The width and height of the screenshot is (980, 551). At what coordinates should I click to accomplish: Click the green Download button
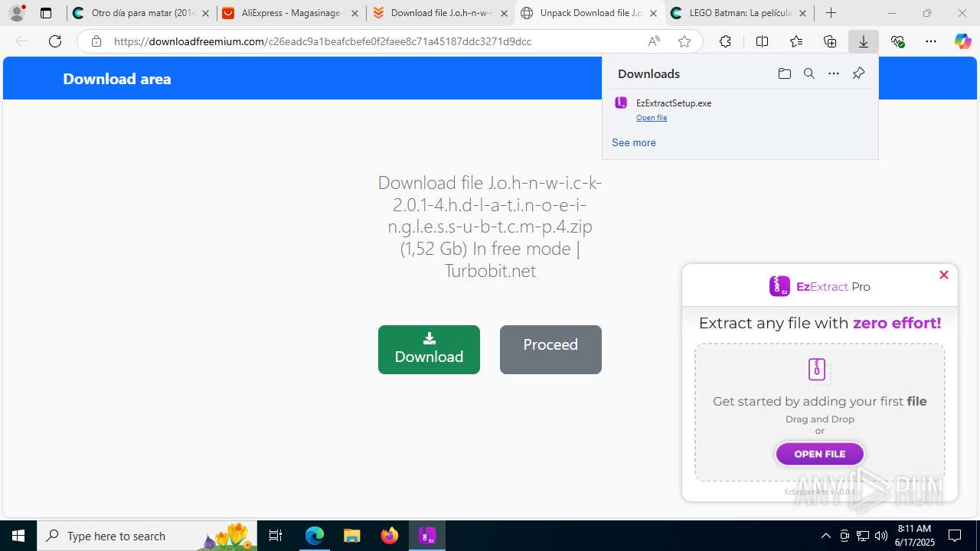pyautogui.click(x=429, y=350)
